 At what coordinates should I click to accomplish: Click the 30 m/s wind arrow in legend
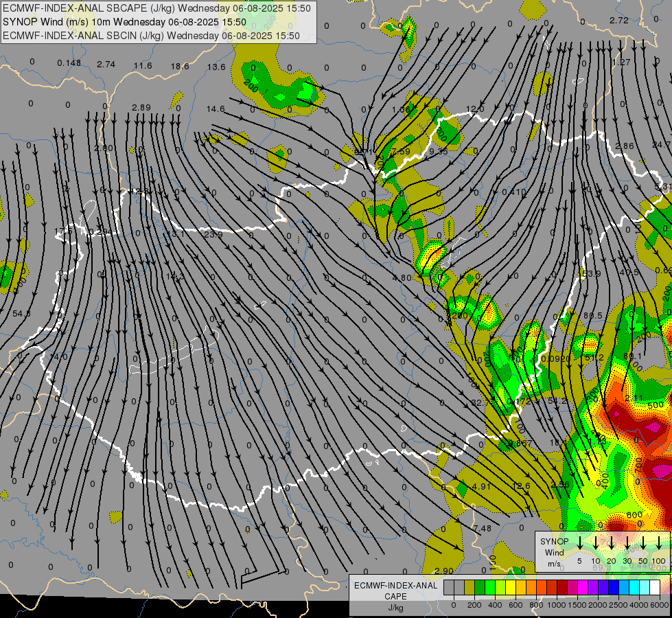coord(627,542)
